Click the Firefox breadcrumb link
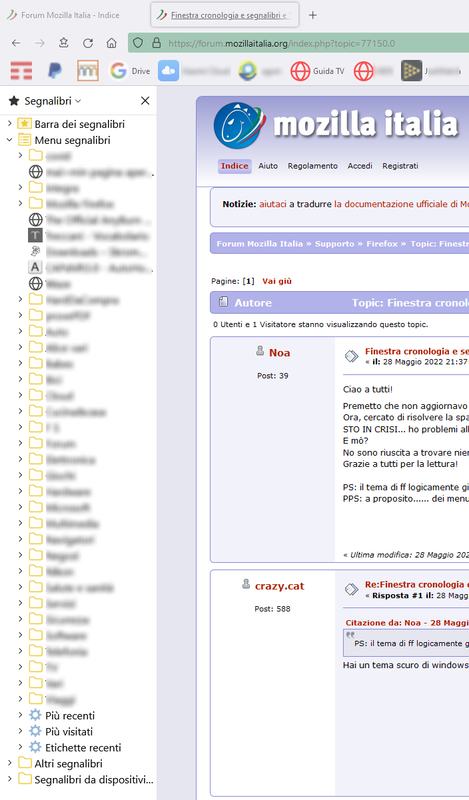 click(382, 243)
